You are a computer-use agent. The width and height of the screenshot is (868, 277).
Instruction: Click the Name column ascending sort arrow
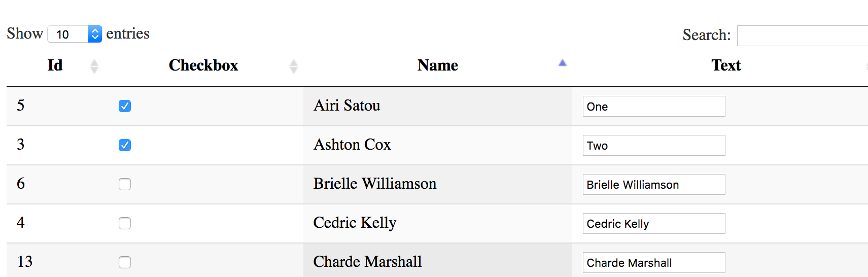562,63
